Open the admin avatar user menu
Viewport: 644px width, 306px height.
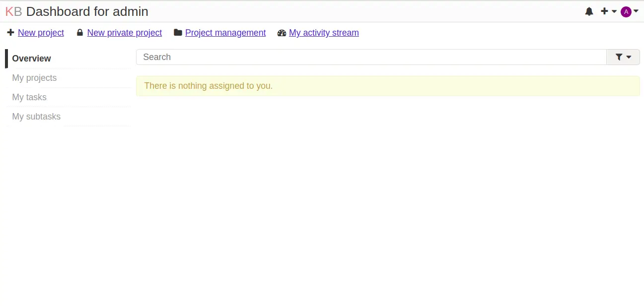[630, 11]
